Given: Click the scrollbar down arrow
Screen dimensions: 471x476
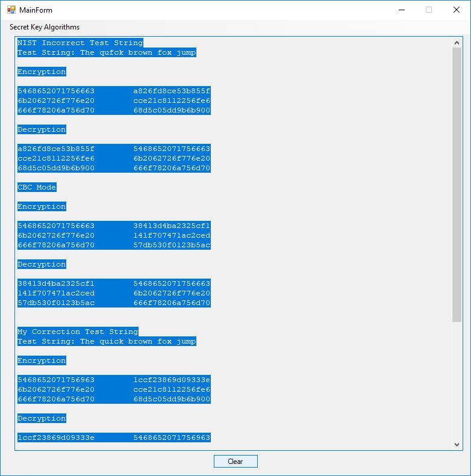Looking at the screenshot, I should (457, 444).
